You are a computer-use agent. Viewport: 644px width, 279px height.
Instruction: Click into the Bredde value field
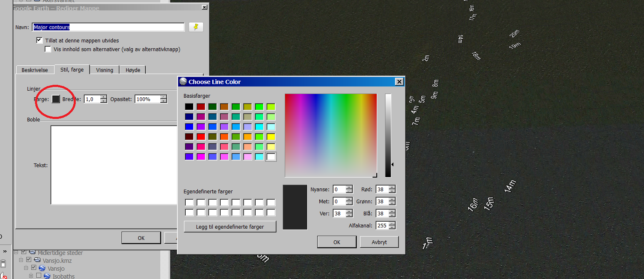[92, 99]
